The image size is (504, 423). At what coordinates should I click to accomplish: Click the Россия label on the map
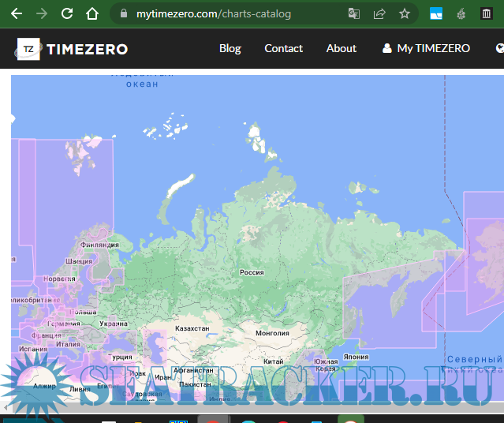coord(252,272)
